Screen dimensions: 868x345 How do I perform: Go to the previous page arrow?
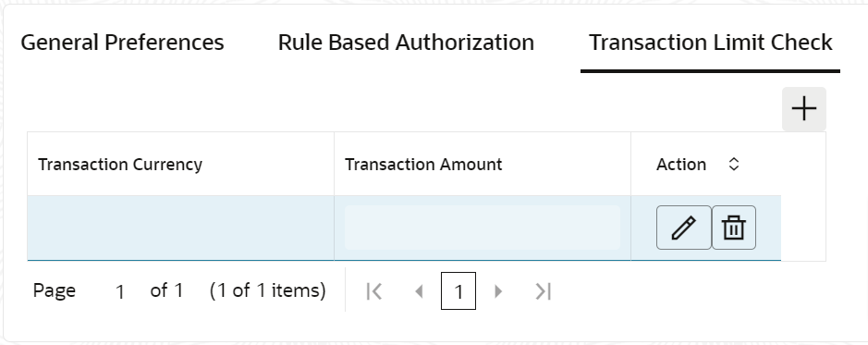(419, 290)
